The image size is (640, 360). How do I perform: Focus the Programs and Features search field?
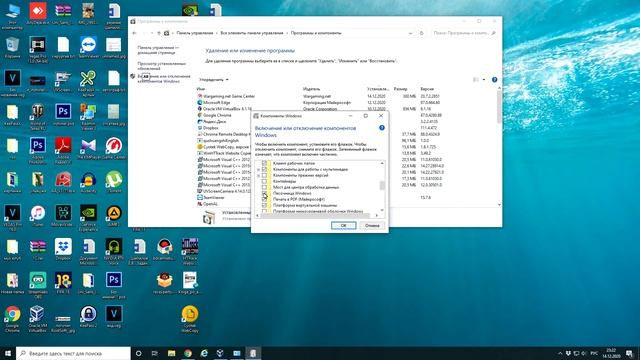click(464, 33)
